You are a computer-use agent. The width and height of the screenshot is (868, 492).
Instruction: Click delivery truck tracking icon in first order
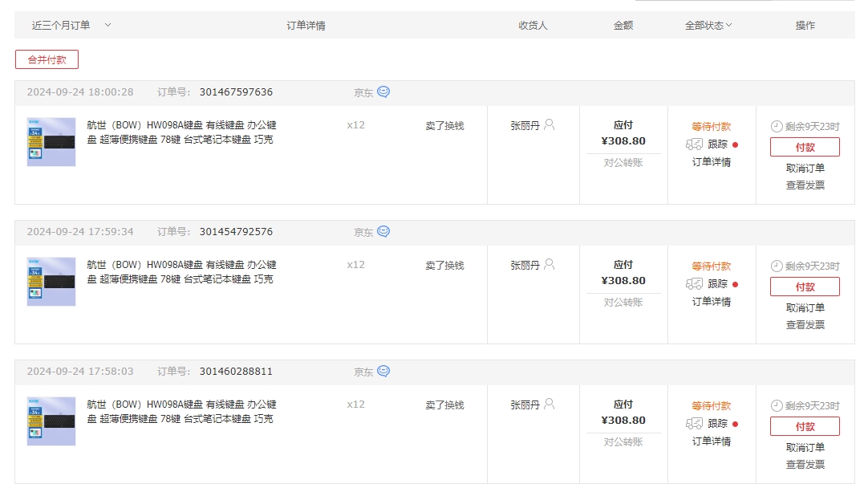[x=694, y=144]
